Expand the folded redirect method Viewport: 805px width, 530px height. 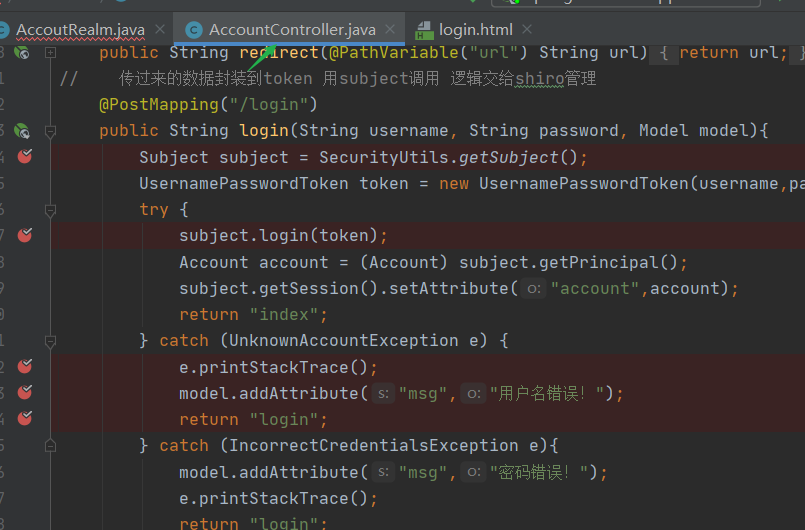click(x=50, y=52)
